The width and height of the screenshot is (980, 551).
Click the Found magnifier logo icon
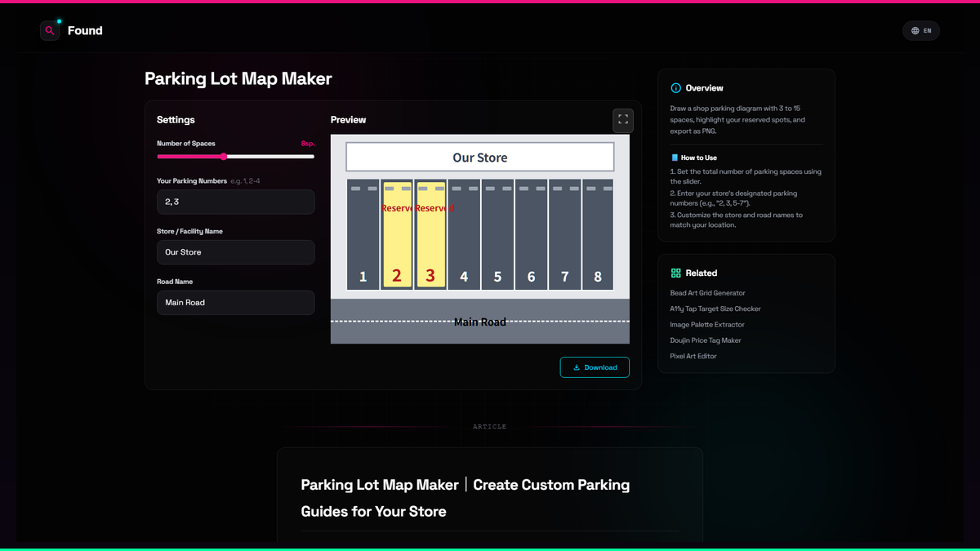pyautogui.click(x=50, y=30)
